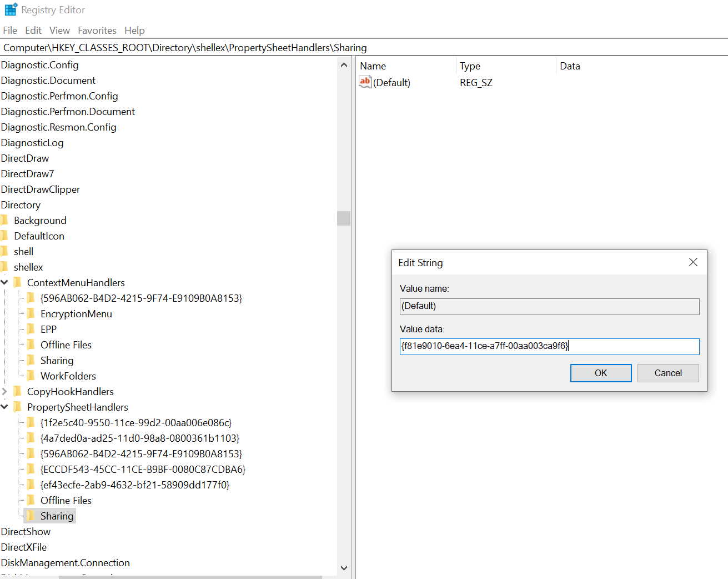Click {596AB062-B4D2-4215-9F74-E9109B0A8153} folder icon under PropertySheetHandlers

tap(31, 453)
